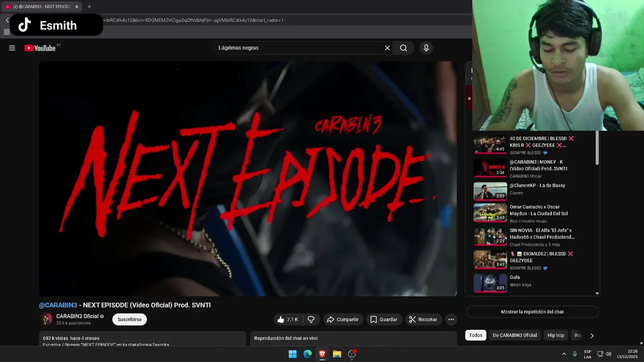Open Omar Camacho La Ciudad Del Sol
The height and width of the screenshot is (362, 644).
[538, 210]
